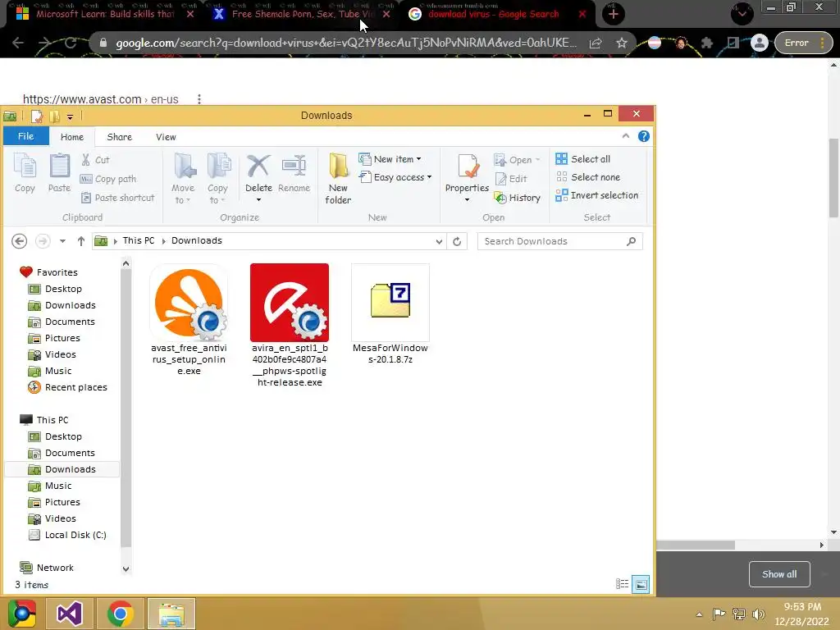Switch to Microsoft Learn browser tab
The width and height of the screenshot is (840, 630).
104,15
